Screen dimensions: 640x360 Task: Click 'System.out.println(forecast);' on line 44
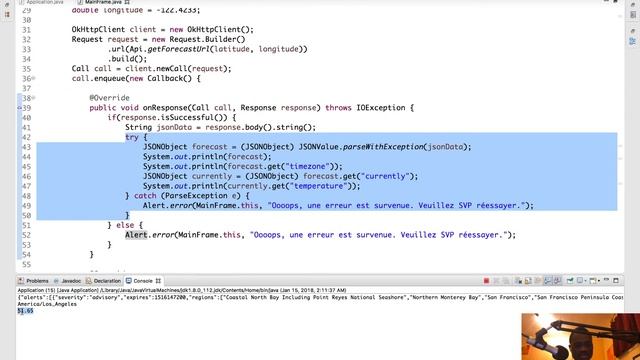(x=207, y=157)
